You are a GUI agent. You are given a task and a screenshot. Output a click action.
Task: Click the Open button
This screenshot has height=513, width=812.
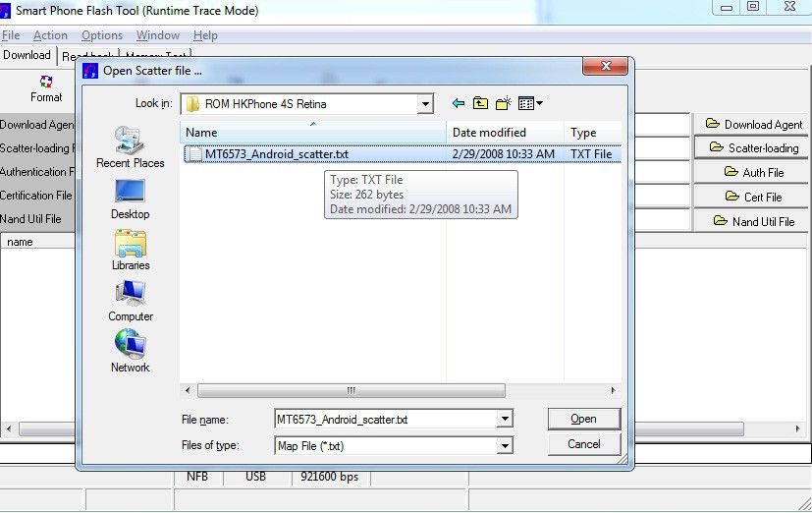click(583, 419)
